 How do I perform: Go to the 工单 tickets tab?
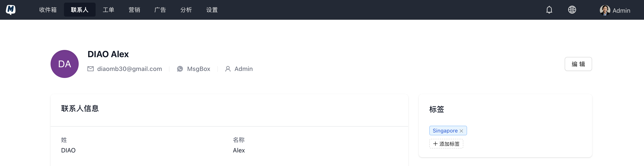tap(109, 10)
